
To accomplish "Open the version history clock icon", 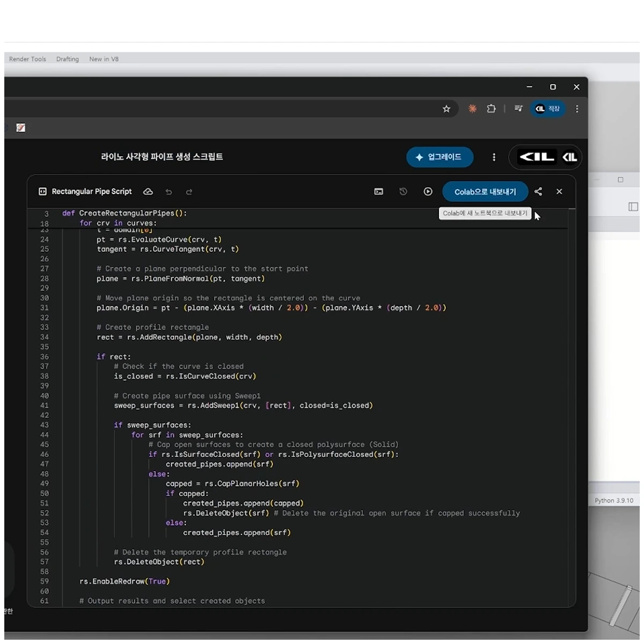I will (x=404, y=192).
